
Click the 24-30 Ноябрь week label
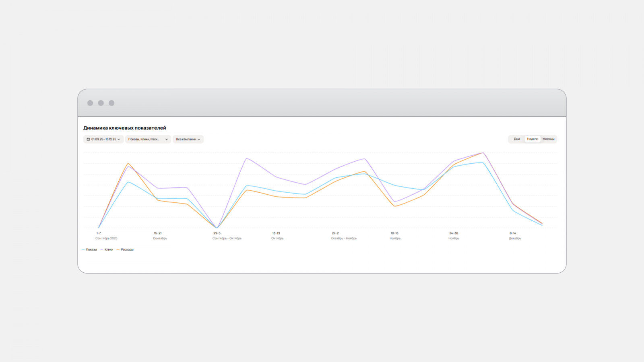click(x=454, y=233)
